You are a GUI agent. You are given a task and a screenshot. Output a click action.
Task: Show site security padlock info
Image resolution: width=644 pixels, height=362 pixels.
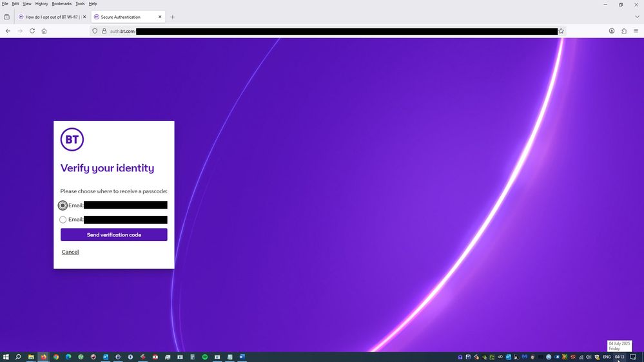(104, 31)
